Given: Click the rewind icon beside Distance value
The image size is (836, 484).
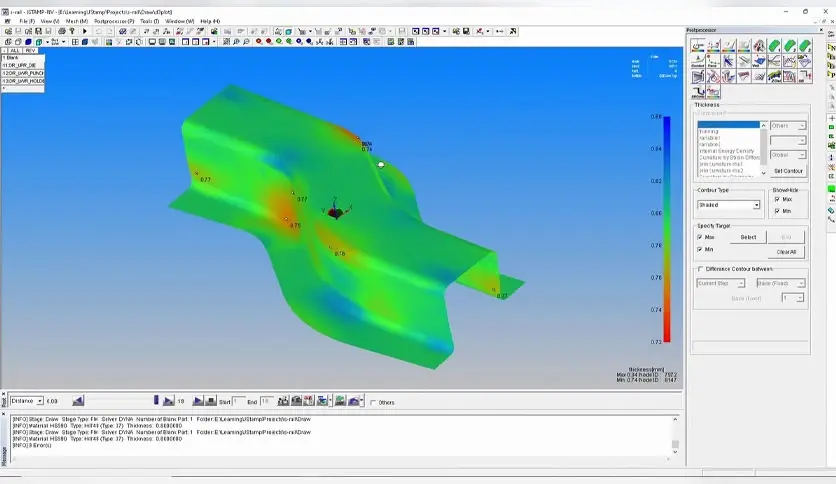Looking at the screenshot, I should pyautogui.click(x=78, y=401).
